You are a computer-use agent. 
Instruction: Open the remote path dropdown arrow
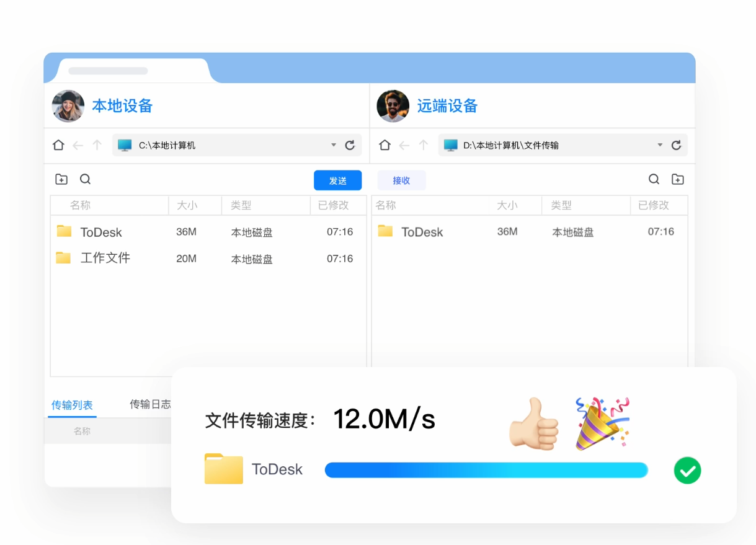click(x=660, y=145)
